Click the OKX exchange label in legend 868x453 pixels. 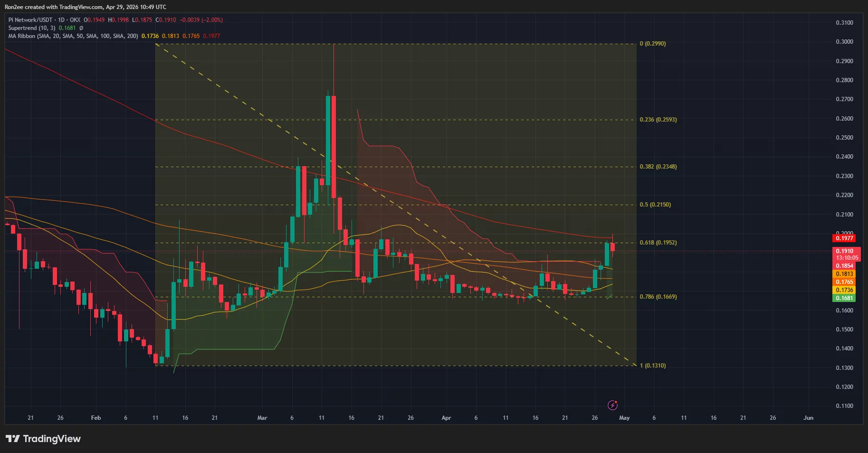[76, 19]
